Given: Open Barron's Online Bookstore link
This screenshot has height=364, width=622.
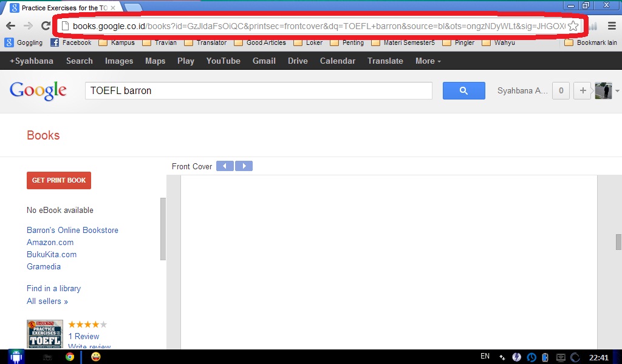Looking at the screenshot, I should pos(73,230).
